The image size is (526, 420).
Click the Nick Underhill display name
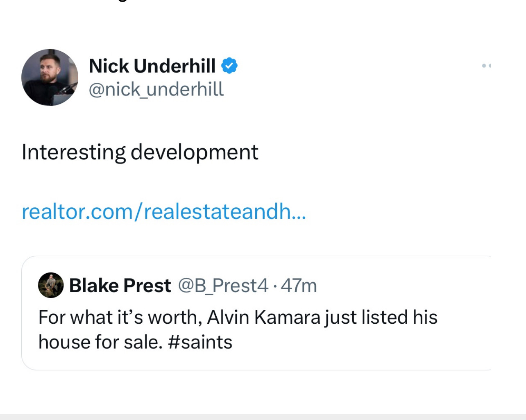click(152, 66)
